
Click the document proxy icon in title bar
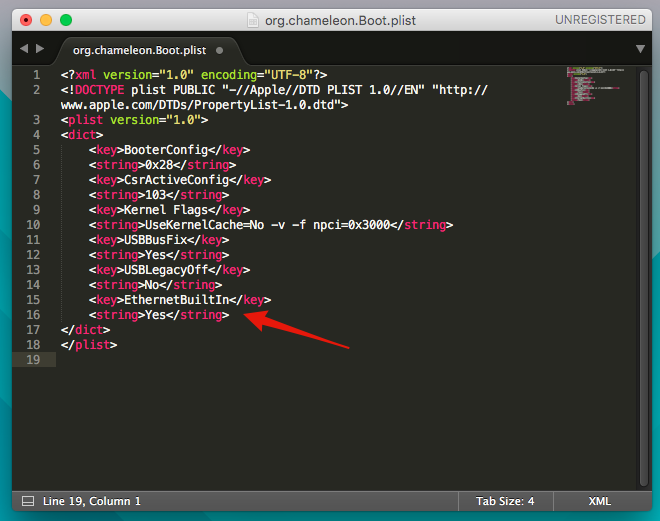253,20
